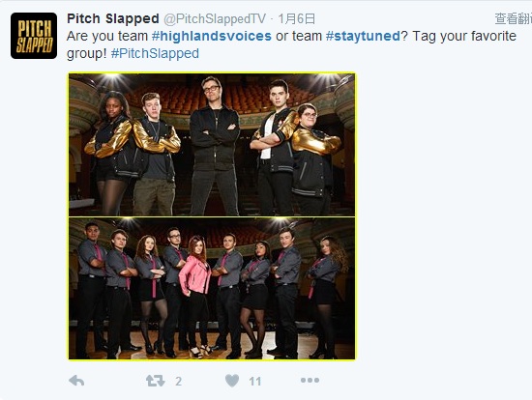View the top group photo with gold jackets
This screenshot has width=532, height=400.
click(212, 145)
